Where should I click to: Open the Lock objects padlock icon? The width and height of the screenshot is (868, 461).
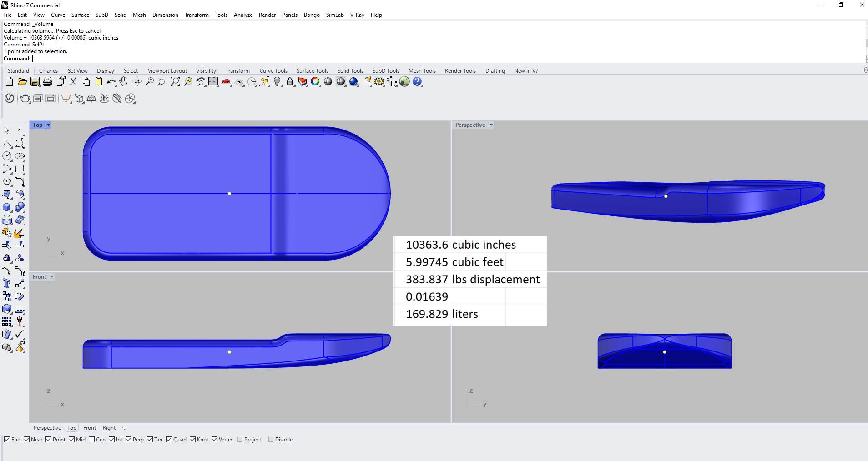290,82
